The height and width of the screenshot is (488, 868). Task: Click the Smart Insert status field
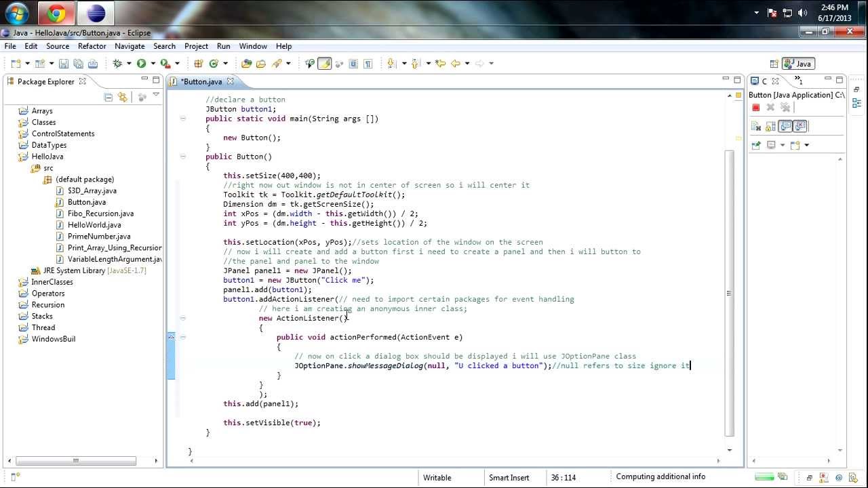pos(509,477)
